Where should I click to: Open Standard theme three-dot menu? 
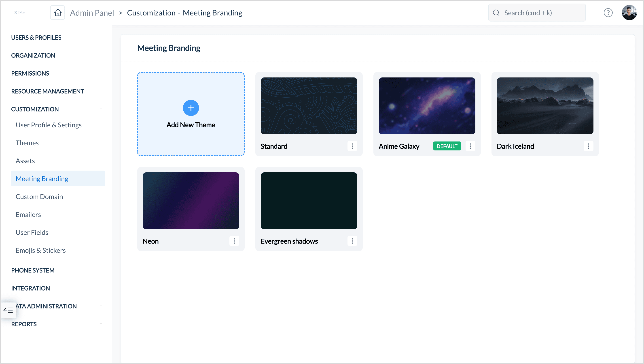[352, 146]
